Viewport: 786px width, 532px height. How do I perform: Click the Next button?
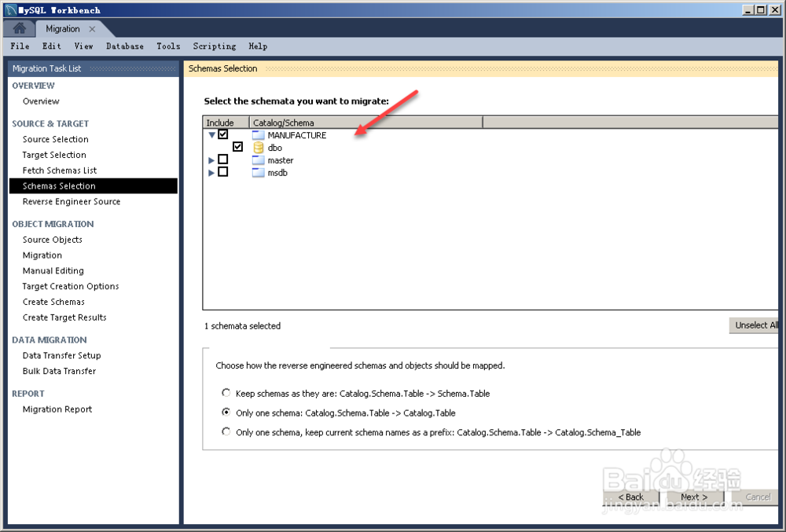pyautogui.click(x=694, y=497)
